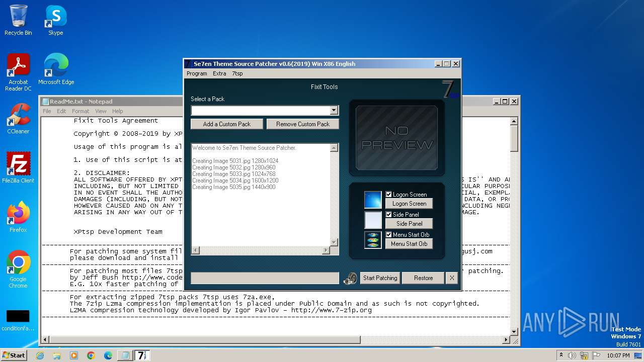
Task: Expand the Select a Pack dropdown
Action: 334,110
